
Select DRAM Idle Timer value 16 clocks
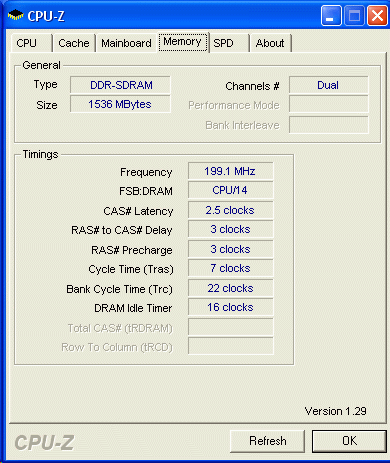coord(230,307)
